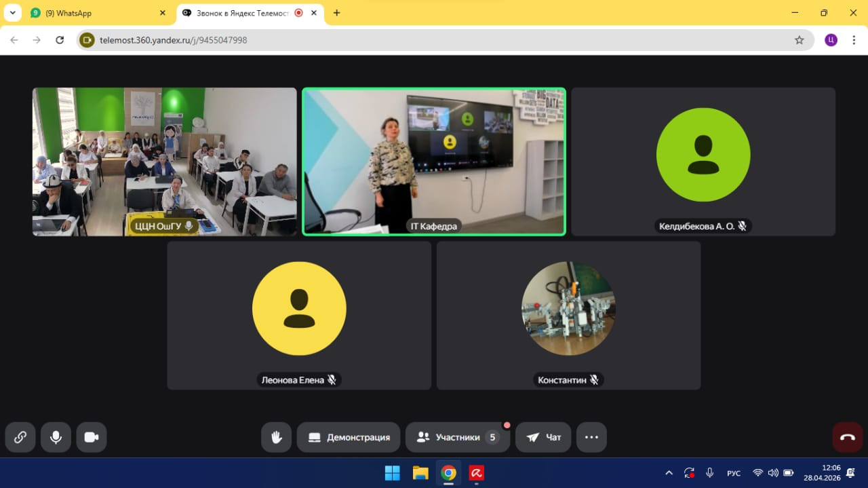
Task: Bookmark this page with the star icon
Action: 799,40
